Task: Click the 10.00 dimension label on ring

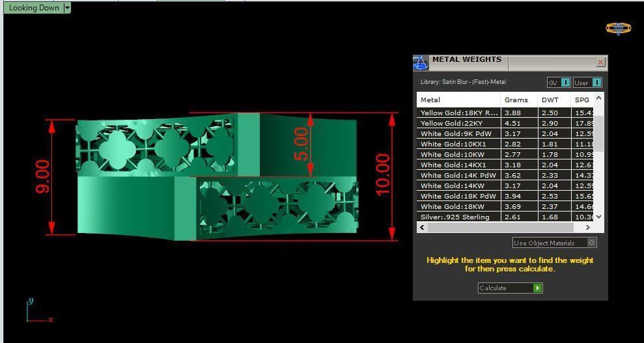Action: 382,175
